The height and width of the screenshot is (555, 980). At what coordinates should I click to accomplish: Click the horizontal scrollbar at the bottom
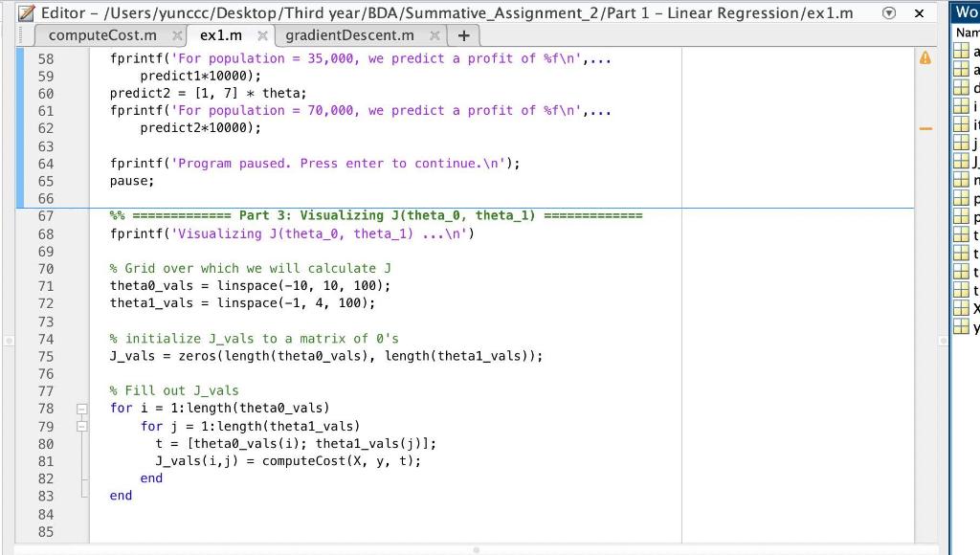[476, 548]
